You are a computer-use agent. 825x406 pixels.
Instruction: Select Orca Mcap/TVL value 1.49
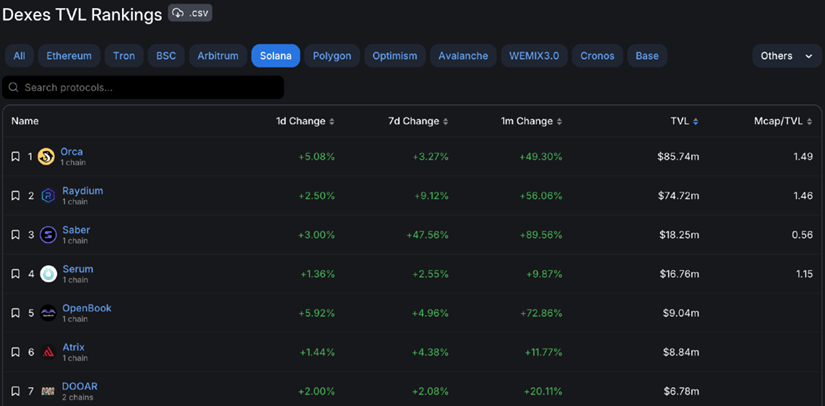tap(803, 157)
